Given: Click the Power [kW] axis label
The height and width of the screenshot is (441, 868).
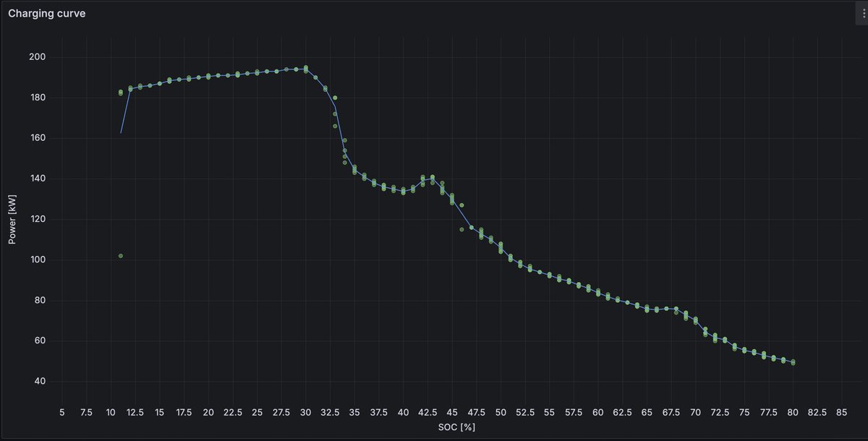Looking at the screenshot, I should click(12, 215).
